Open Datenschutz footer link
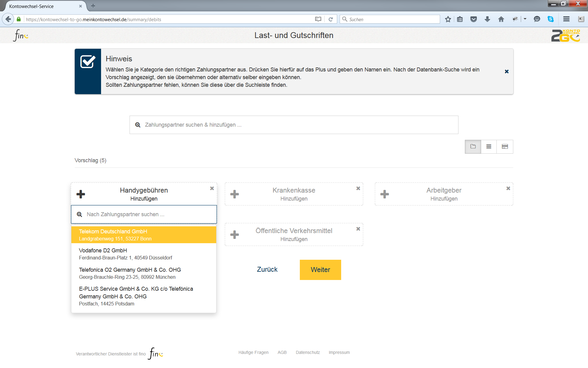Screen dimensions: 588x368 click(308, 352)
